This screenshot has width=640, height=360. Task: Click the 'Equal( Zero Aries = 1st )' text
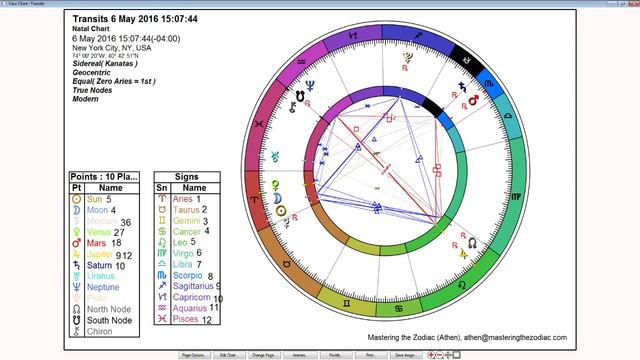[x=114, y=81]
